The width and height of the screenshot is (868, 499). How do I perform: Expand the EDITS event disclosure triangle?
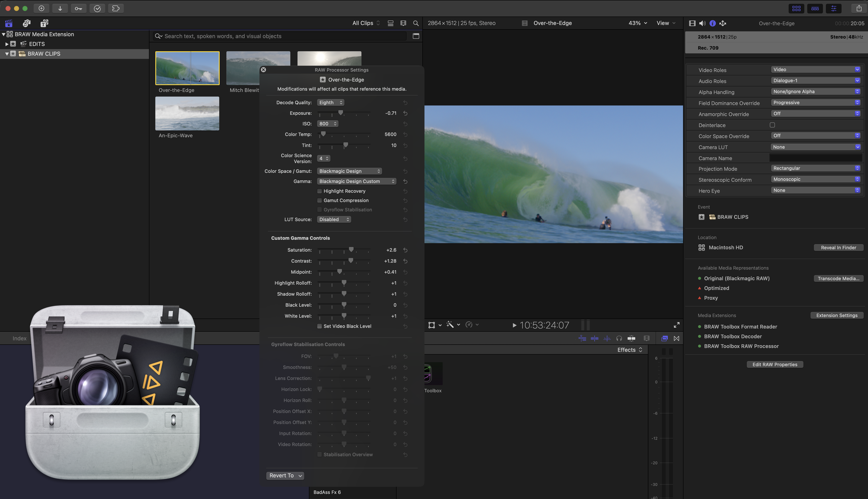7,44
